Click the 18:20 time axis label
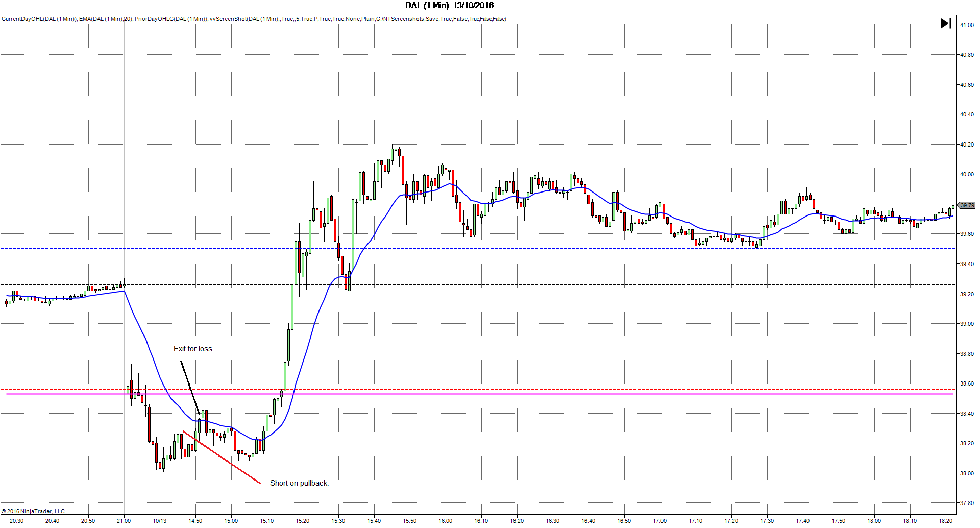 tap(945, 521)
